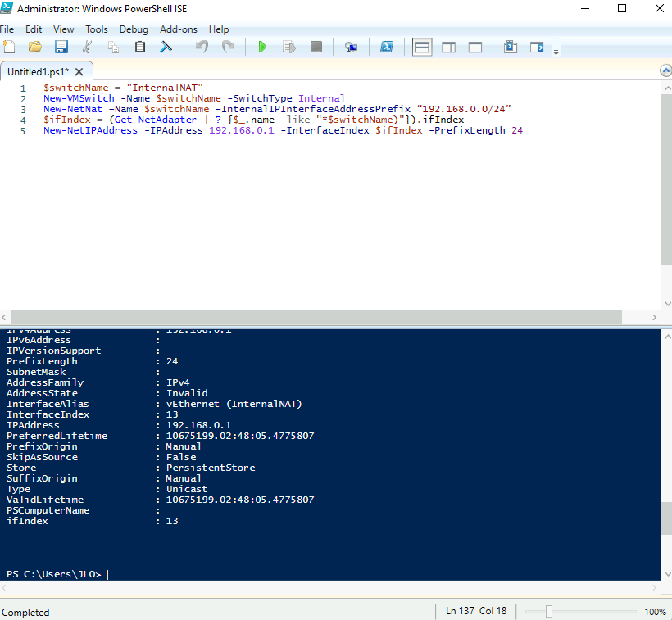
Task: Show script pane on top layout icon
Action: [x=422, y=48]
